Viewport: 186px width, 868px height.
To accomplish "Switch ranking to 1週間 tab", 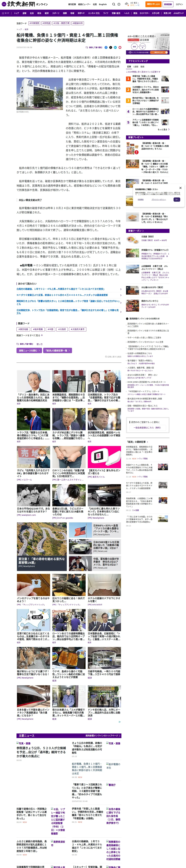I will point(136,67).
